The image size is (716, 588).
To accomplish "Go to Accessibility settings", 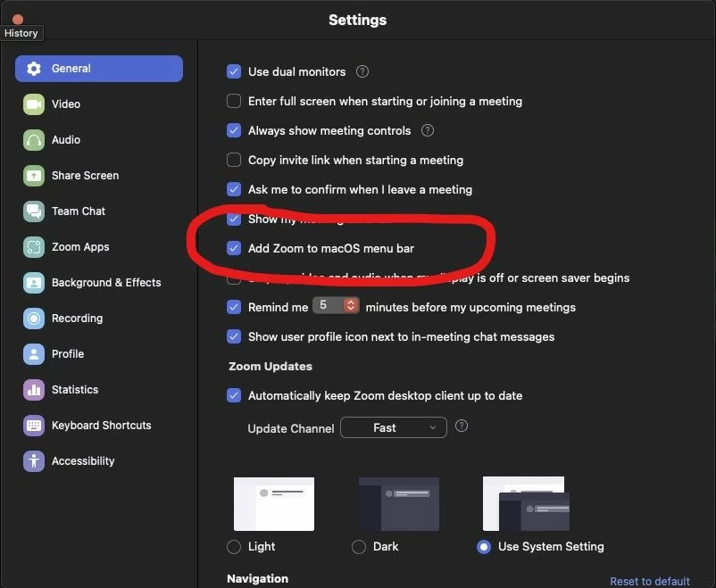I will (99, 461).
